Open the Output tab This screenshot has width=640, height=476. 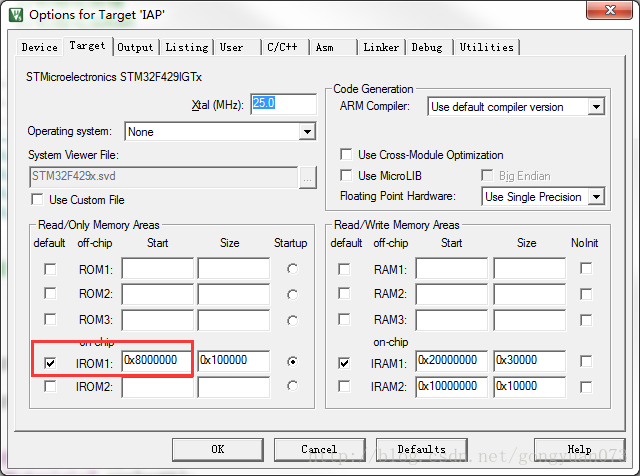pos(135,47)
